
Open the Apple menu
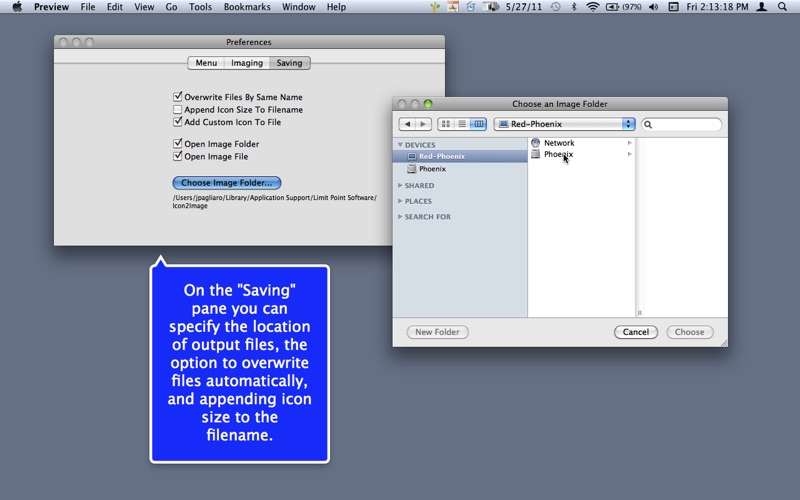[17, 7]
